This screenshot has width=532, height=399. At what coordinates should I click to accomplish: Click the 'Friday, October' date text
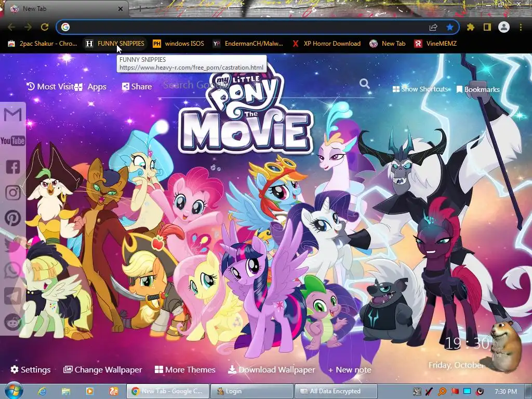456,365
